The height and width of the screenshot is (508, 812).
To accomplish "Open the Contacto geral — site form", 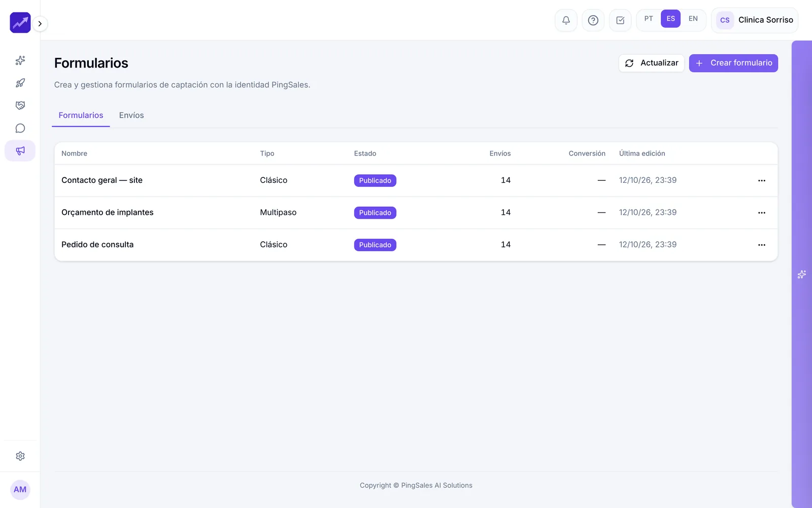I will (102, 180).
